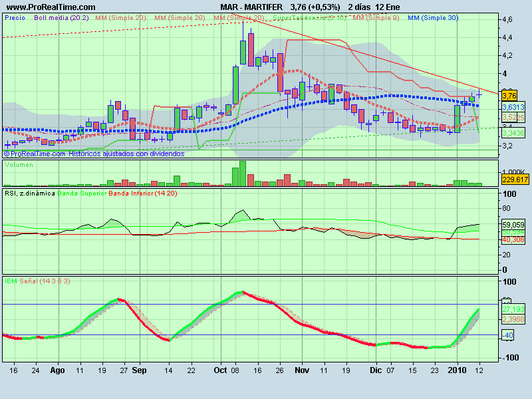Viewport: 532px width, 399px height.
Task: Select the Precio legend label
Action: click(x=16, y=18)
